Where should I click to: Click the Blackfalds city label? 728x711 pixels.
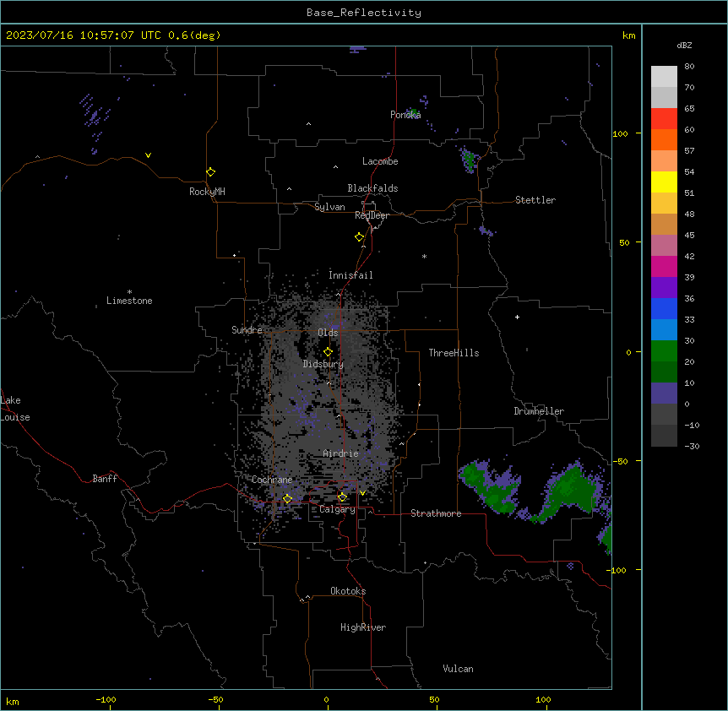tap(372, 188)
